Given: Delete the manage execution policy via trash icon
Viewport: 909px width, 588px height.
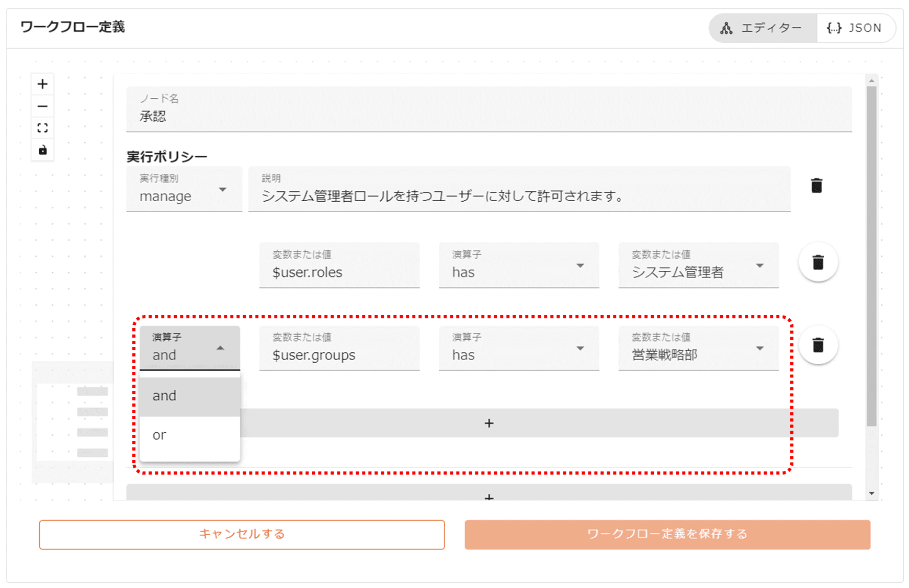Looking at the screenshot, I should [x=816, y=186].
